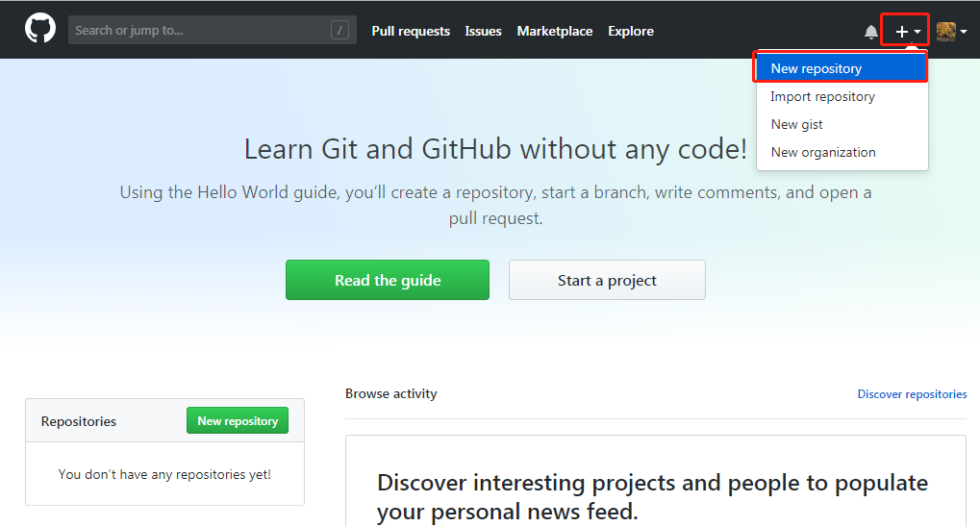Click the Repositories panel heading

pos(79,421)
